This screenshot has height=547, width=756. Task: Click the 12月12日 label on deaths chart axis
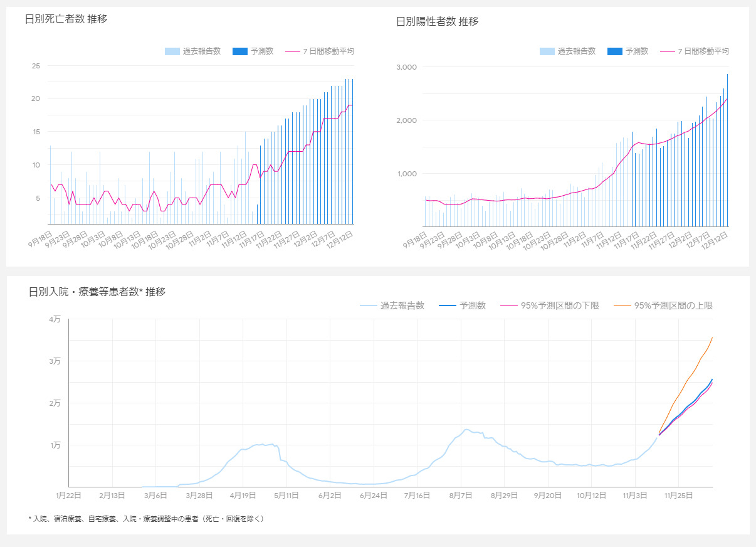pos(342,239)
